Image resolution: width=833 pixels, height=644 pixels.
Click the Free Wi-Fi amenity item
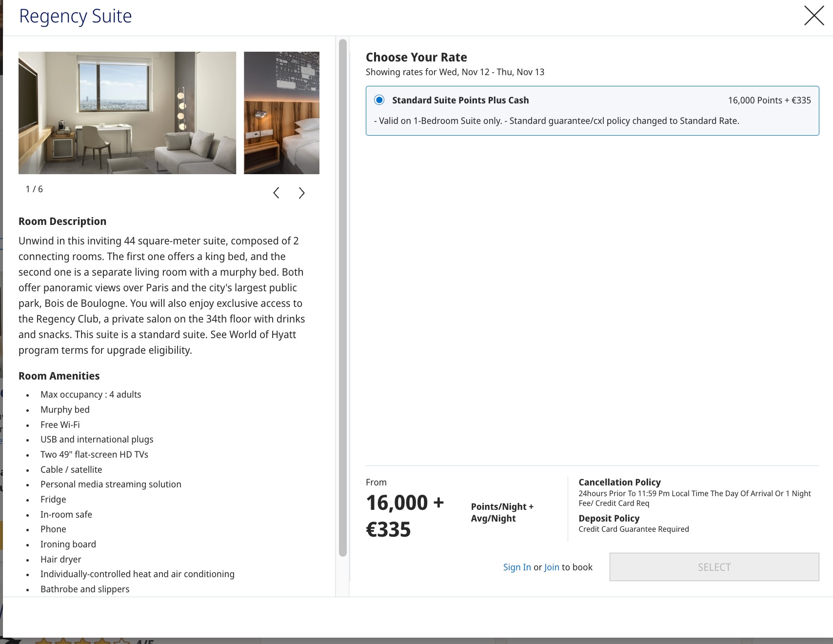[60, 424]
